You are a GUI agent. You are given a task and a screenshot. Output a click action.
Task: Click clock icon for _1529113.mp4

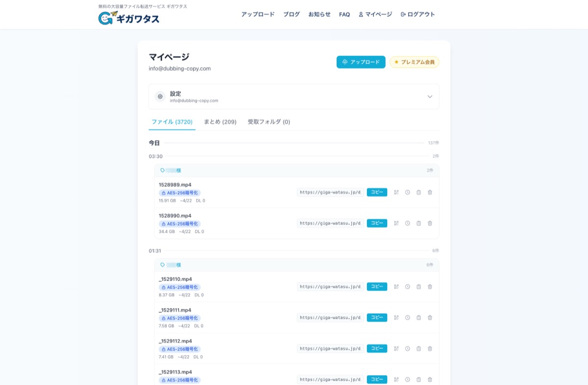(408, 380)
